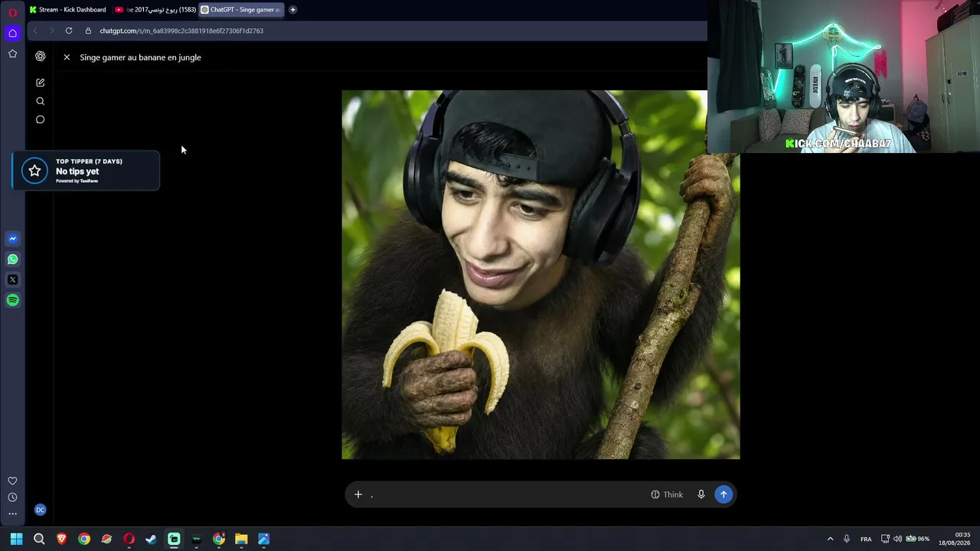
Task: Open Spotify in Opera sidebar
Action: pyautogui.click(x=12, y=301)
